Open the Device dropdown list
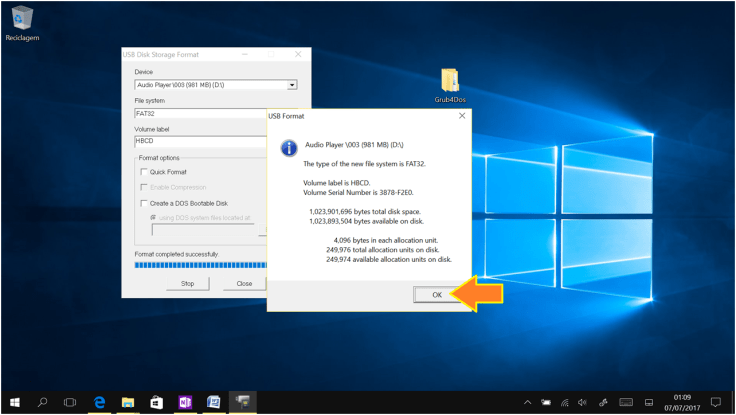 [x=292, y=86]
